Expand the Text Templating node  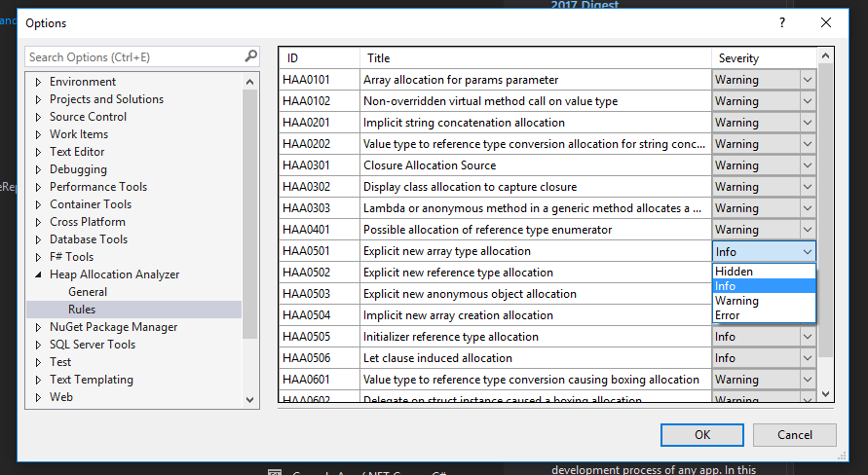coord(38,380)
